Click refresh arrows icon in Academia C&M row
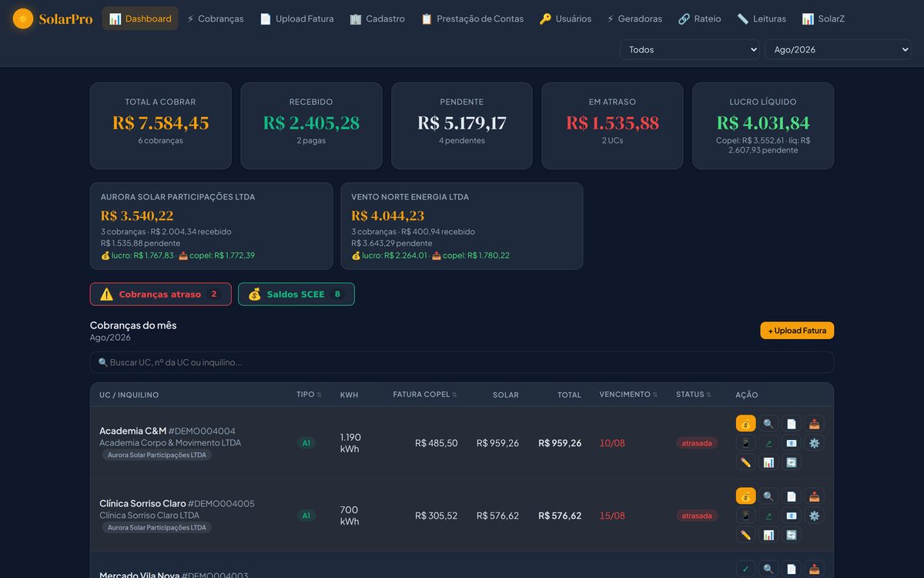924x578 pixels. point(792,462)
